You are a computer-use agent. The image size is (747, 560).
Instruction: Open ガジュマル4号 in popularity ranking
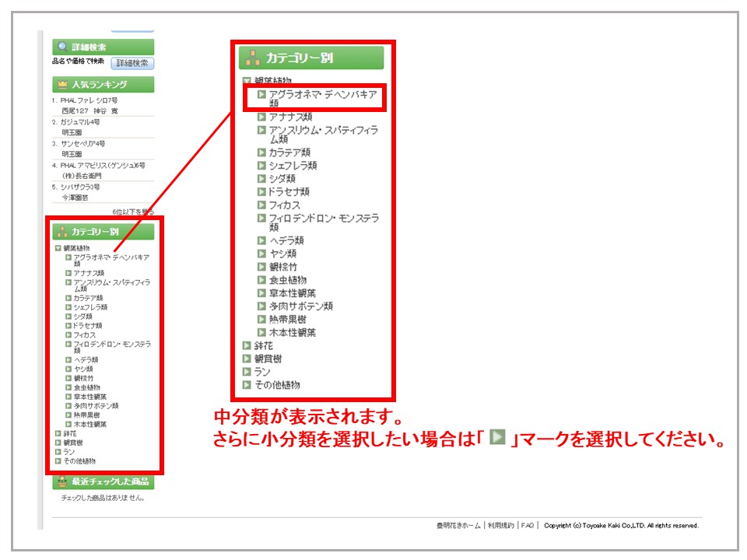tap(80, 122)
